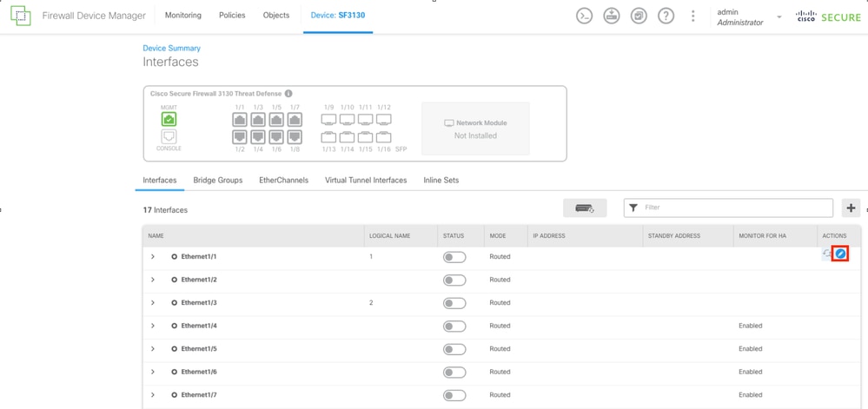This screenshot has width=868, height=409.
Task: Switch to the EtherChannels tab
Action: (283, 181)
